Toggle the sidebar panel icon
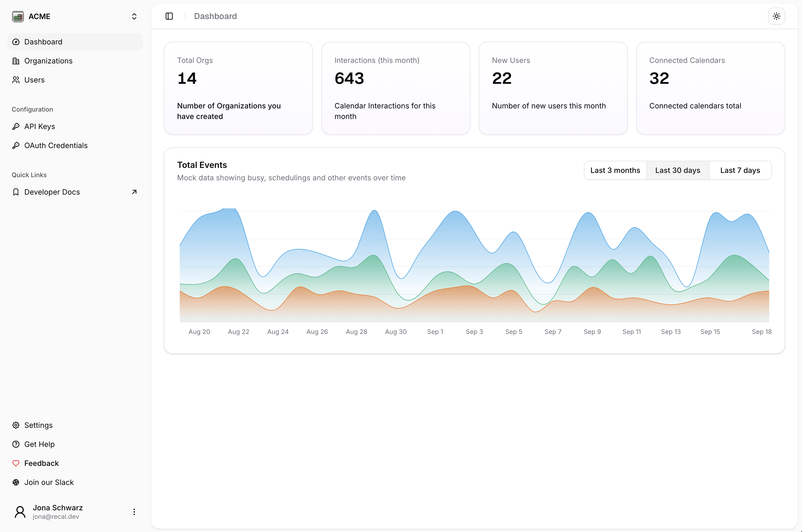 coord(169,16)
